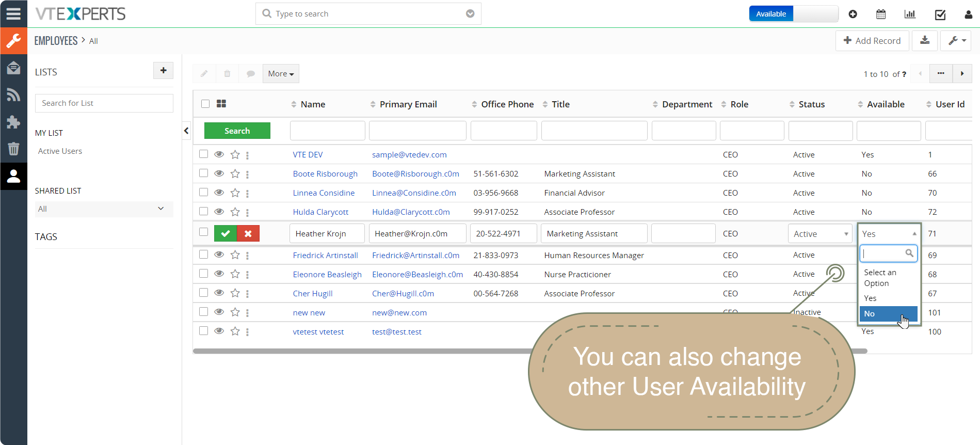Check the select-all header checkbox
980x445 pixels.
pos(205,104)
